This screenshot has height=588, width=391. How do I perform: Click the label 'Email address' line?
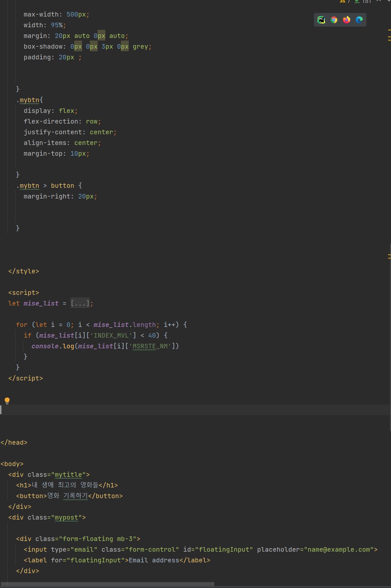click(x=117, y=560)
